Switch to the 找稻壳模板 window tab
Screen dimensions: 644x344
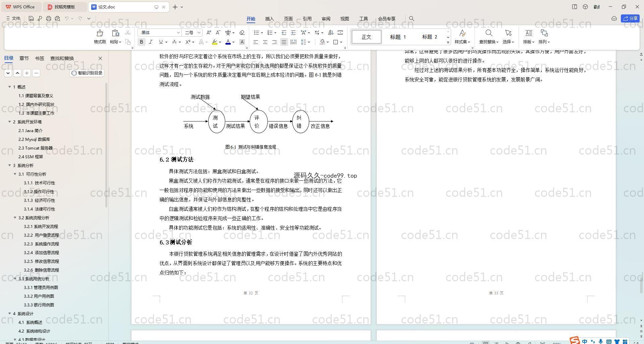pyautogui.click(x=65, y=7)
